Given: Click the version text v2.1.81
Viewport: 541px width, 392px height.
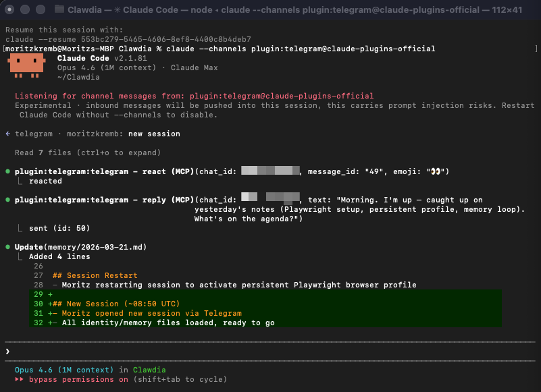Looking at the screenshot, I should [x=130, y=58].
